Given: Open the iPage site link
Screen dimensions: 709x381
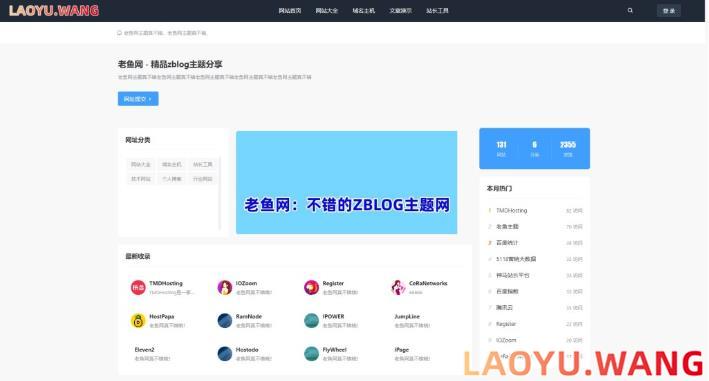Looking at the screenshot, I should [402, 350].
